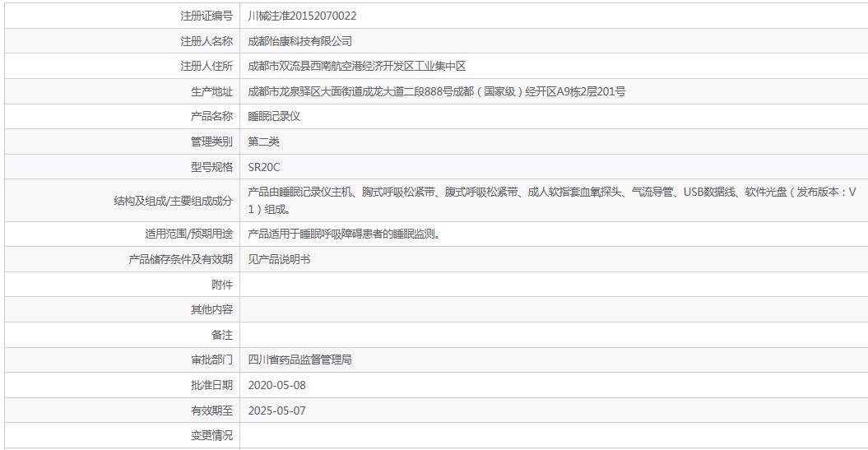Screen dimensions: 868x450
Task: Select intended use text 产品适用于睡眠呼吸障碍患者
Action: coord(344,234)
